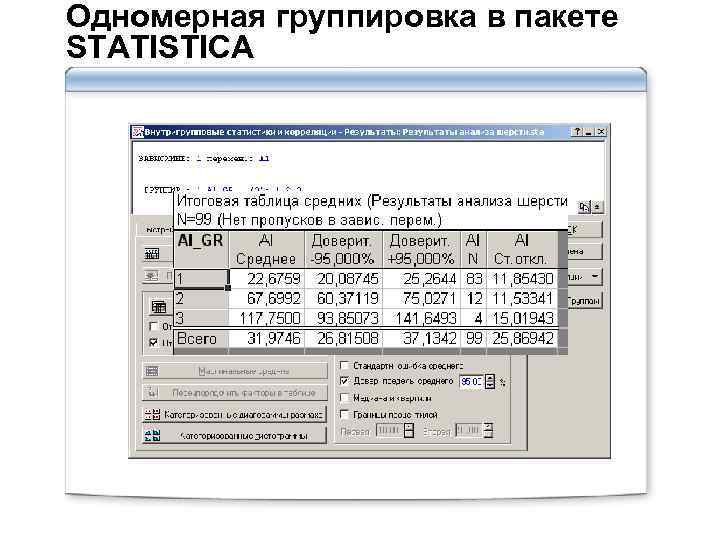Enable percentile boundaries checkbox
This screenshot has height=540, width=720.
click(x=344, y=414)
